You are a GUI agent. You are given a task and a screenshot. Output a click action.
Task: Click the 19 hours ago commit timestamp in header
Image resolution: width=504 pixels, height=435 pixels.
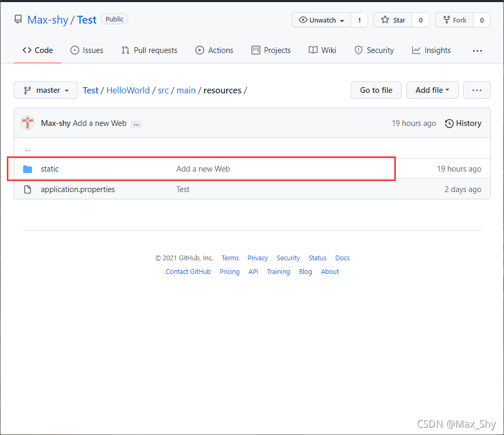pyautogui.click(x=414, y=123)
